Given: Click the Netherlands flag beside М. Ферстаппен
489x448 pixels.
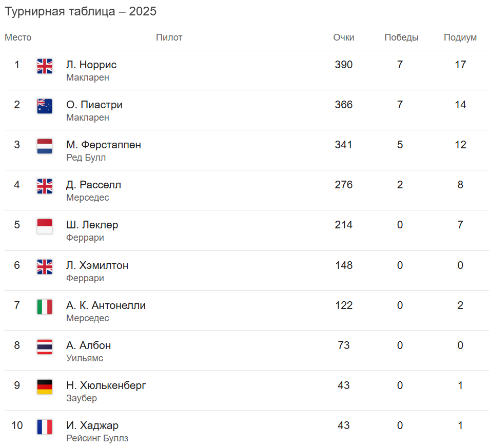Looking at the screenshot, I should click(45, 146).
